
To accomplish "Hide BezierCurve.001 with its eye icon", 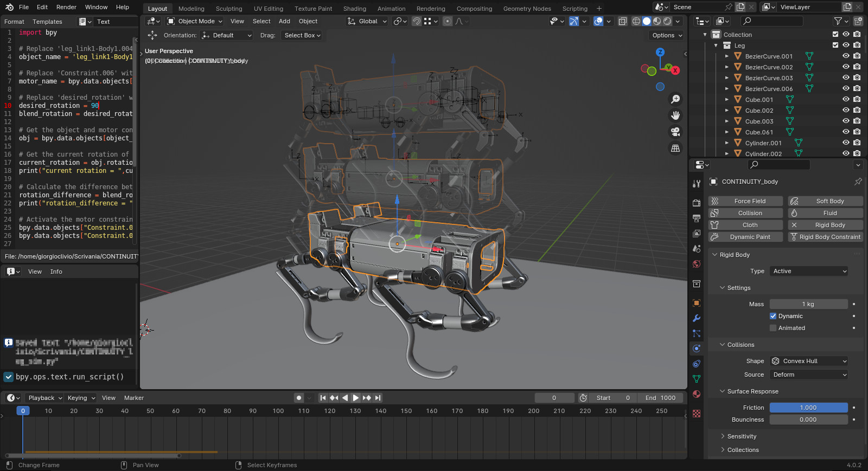I will coord(846,56).
